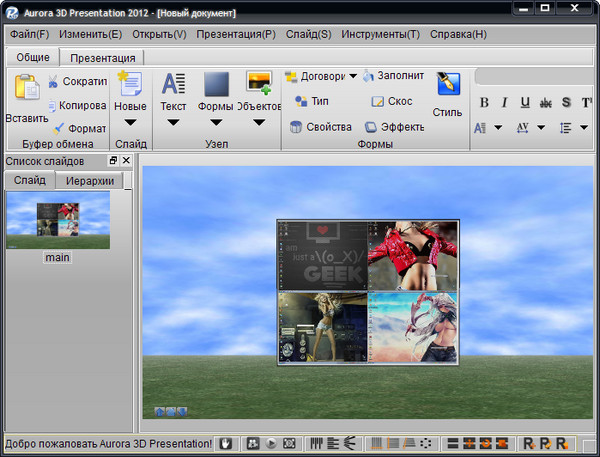The height and width of the screenshot is (457, 600).
Task: Switch to the Презентация ribbon tab
Action: coord(103,58)
